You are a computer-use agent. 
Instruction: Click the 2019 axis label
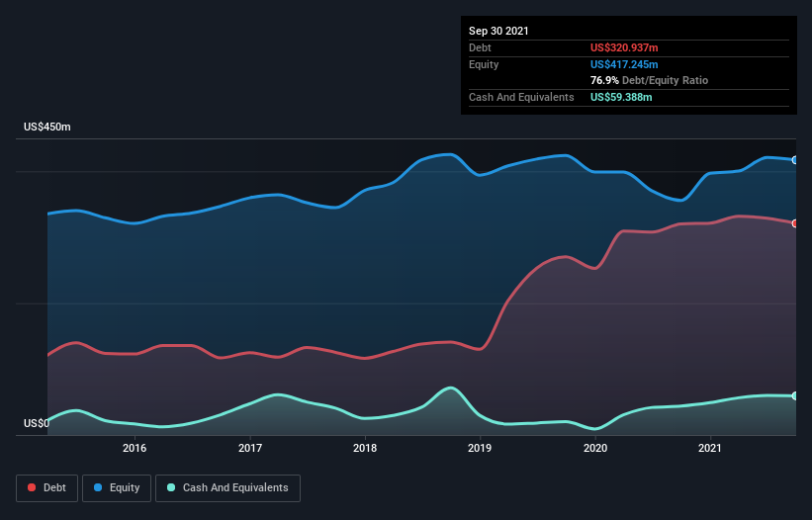pyautogui.click(x=480, y=448)
